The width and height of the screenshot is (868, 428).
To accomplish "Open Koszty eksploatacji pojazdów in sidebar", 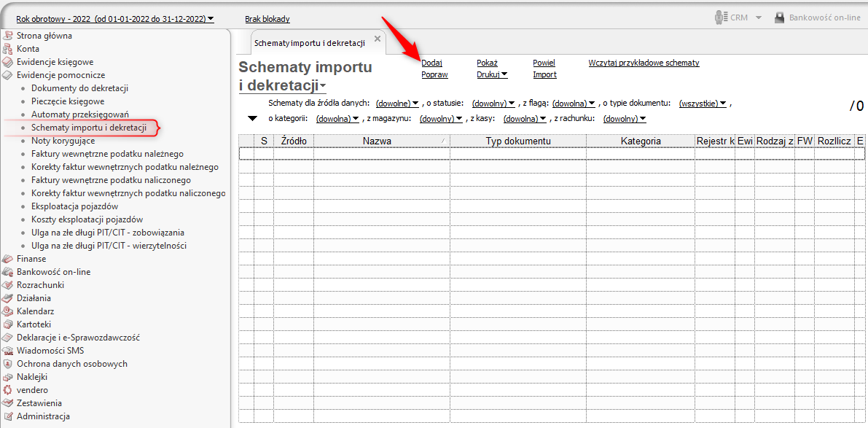I will point(87,219).
